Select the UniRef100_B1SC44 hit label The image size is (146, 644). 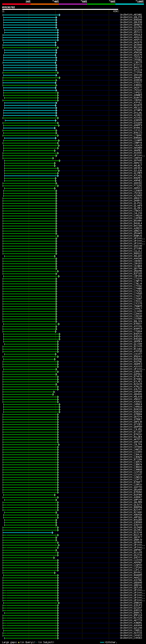point(131,533)
